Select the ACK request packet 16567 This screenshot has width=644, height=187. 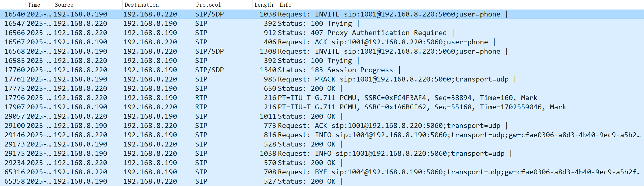tap(155, 42)
